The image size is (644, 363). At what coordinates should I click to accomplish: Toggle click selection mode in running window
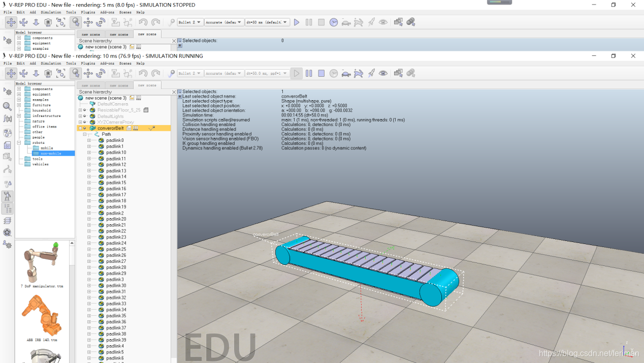pyautogui.click(x=76, y=73)
